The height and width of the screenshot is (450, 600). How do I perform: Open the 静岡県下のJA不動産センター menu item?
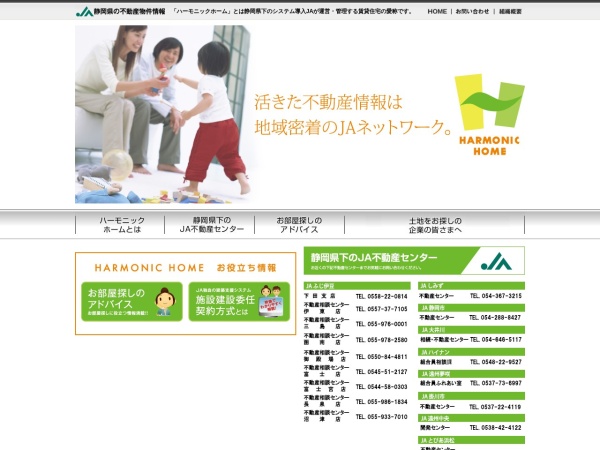click(x=212, y=225)
